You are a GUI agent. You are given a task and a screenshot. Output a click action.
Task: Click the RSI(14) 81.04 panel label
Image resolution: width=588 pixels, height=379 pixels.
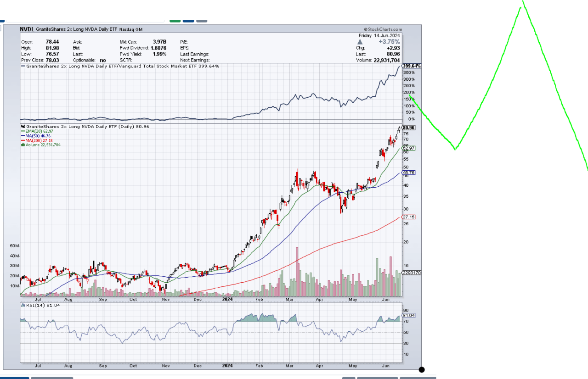pyautogui.click(x=40, y=305)
